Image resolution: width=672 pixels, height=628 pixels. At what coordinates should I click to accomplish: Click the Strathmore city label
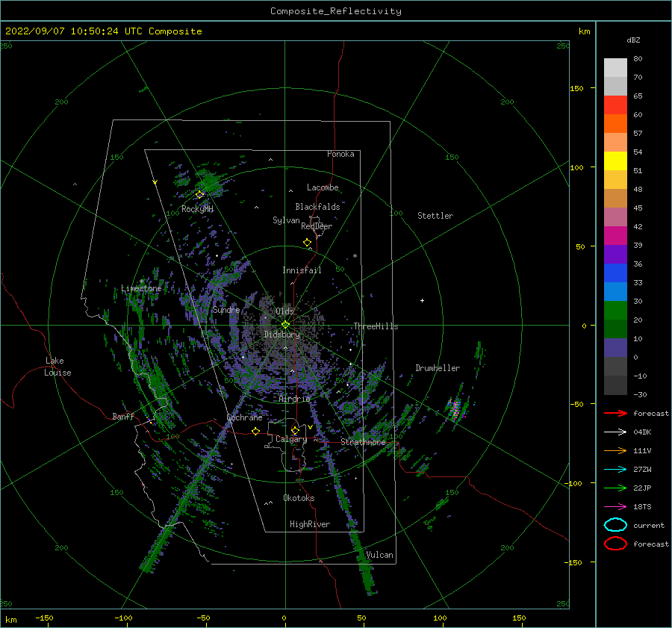(x=363, y=442)
